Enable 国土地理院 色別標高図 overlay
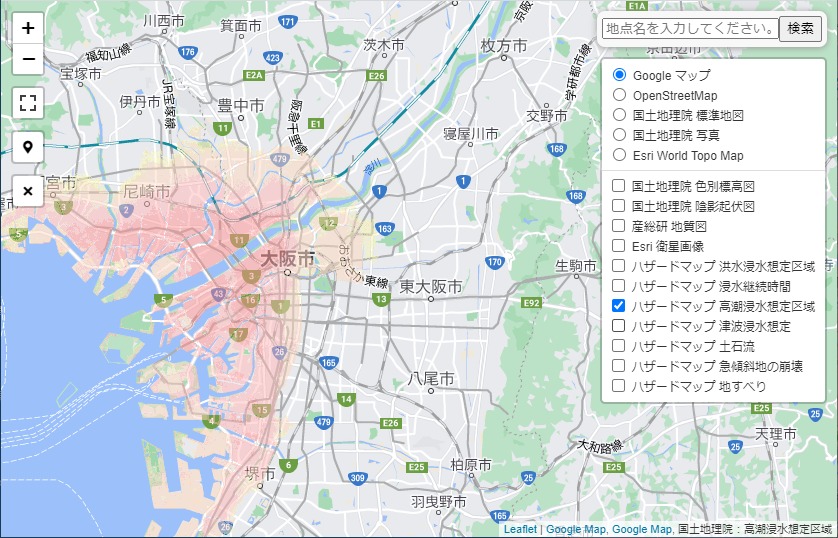The height and width of the screenshot is (538, 838). pyautogui.click(x=618, y=185)
